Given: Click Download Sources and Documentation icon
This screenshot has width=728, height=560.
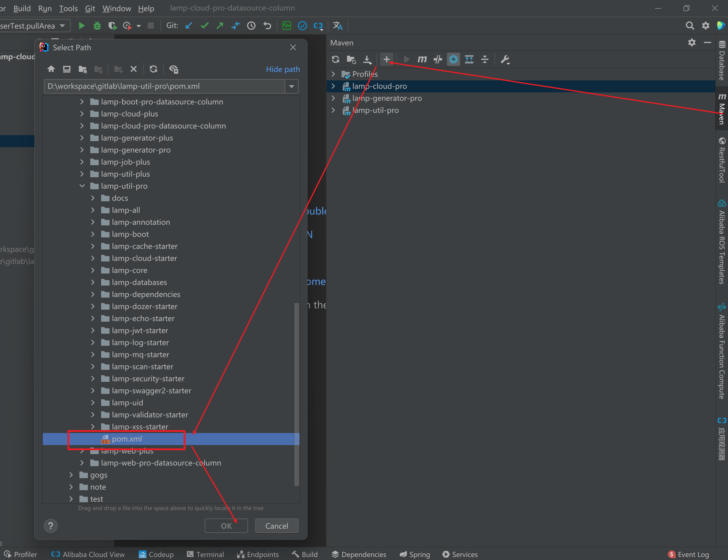Looking at the screenshot, I should pos(367,60).
